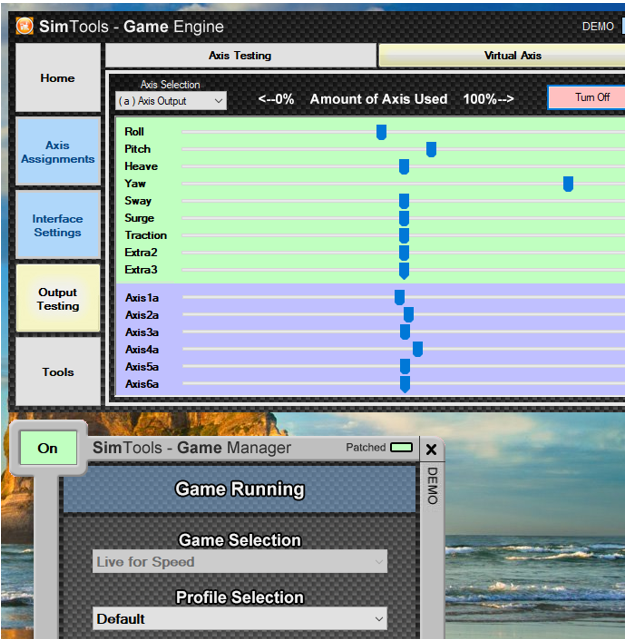Click the Turn Off button
Screen dimensions: 637x639
(587, 97)
